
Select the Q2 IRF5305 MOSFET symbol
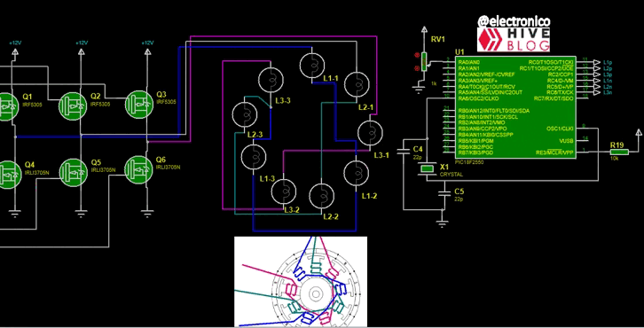coord(73,106)
